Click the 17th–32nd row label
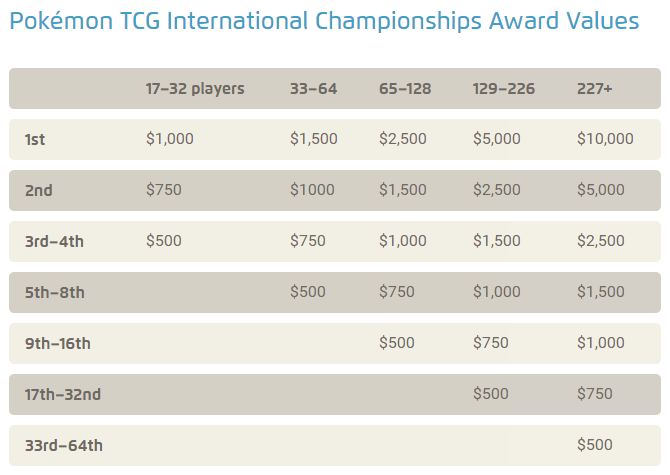Image resolution: width=670 pixels, height=475 pixels. [x=63, y=394]
